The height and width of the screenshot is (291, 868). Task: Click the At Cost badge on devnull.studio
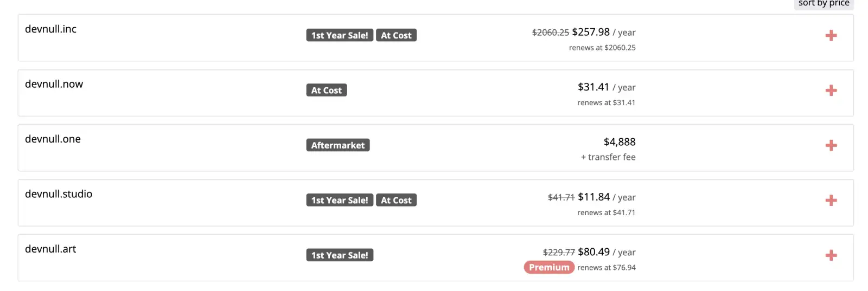[x=396, y=201]
